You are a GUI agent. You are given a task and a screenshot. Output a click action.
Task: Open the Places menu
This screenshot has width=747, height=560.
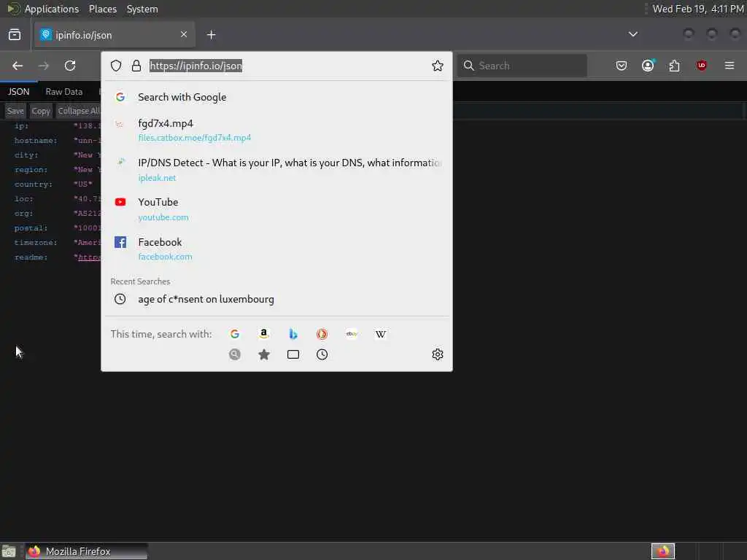[102, 9]
